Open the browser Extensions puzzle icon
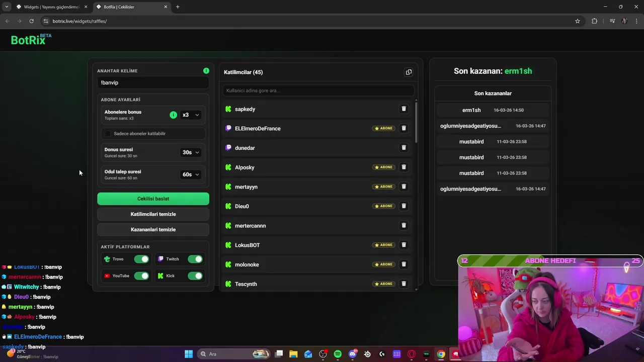Screen dimensions: 644x362 tap(595, 21)
